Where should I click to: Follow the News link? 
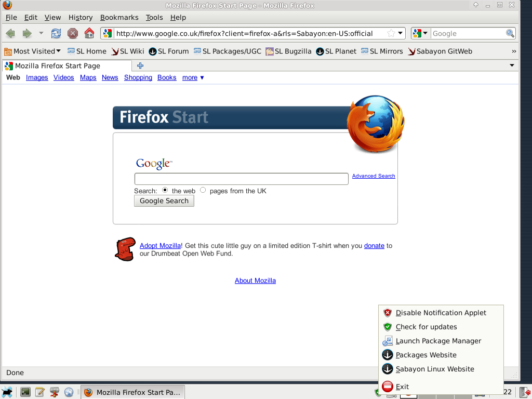(110, 77)
